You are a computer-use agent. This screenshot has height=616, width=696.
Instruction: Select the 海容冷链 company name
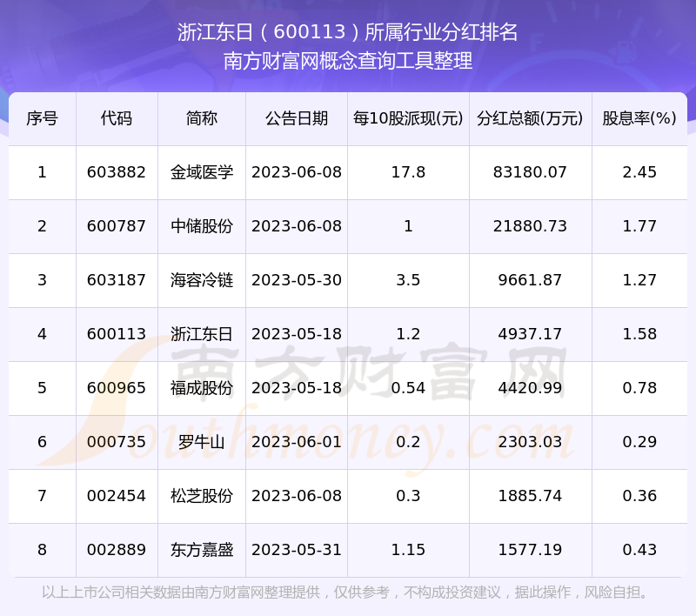202,280
